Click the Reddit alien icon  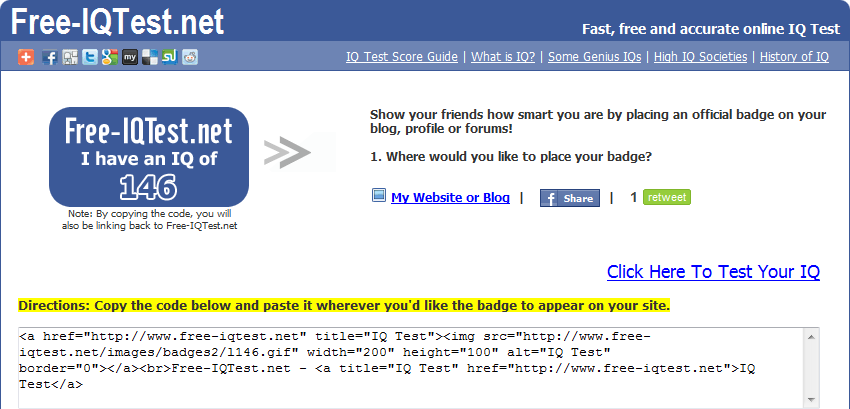coord(190,57)
